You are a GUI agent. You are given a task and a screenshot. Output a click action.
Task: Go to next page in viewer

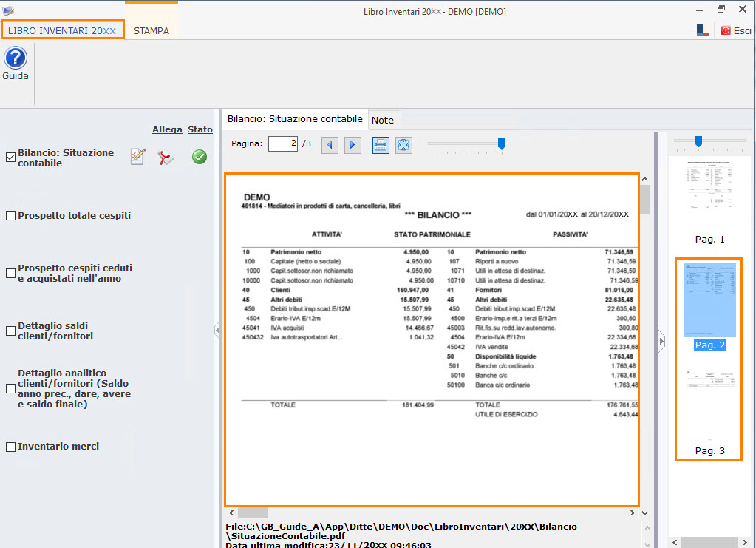(353, 144)
